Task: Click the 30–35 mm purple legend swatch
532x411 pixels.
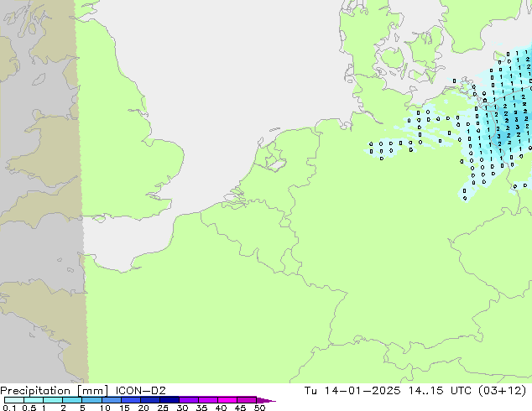Action: [x=189, y=400]
